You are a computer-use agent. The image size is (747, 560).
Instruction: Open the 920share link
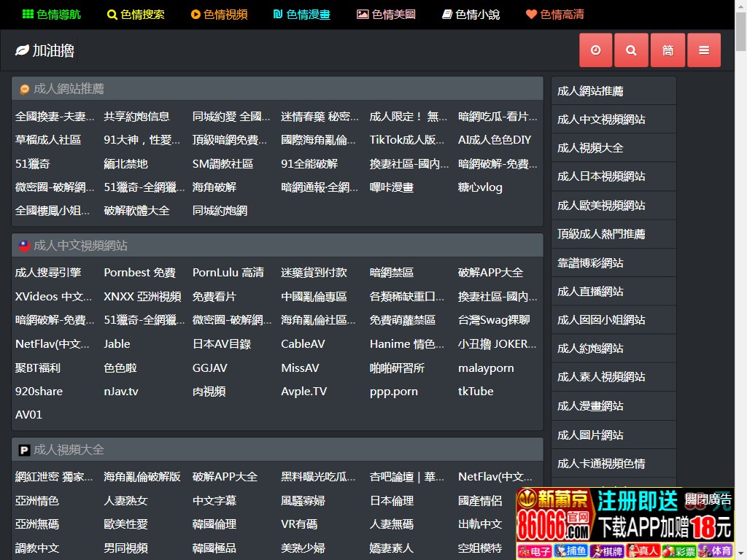pos(39,392)
